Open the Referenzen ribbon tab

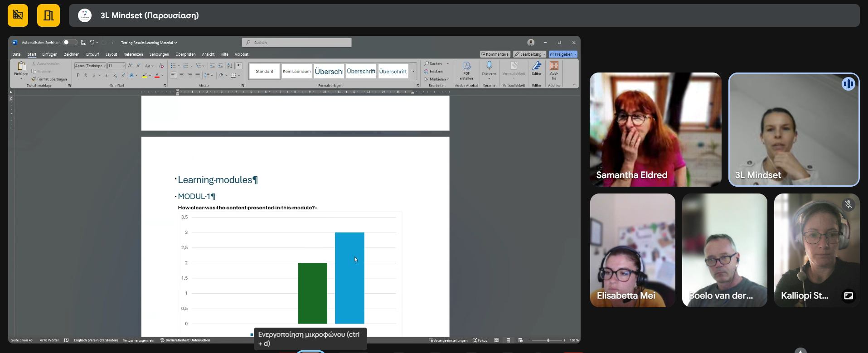[x=133, y=54]
